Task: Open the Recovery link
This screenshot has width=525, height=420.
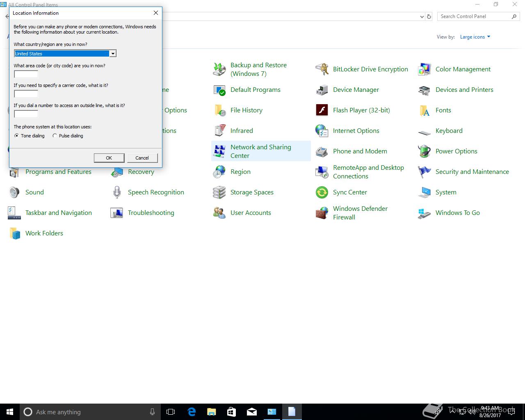Action: (x=141, y=172)
